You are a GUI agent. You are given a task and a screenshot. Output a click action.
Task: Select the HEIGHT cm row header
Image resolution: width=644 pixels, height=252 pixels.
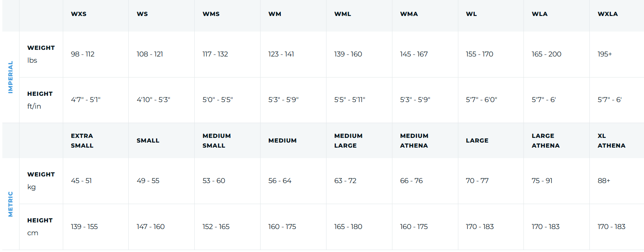40,227
